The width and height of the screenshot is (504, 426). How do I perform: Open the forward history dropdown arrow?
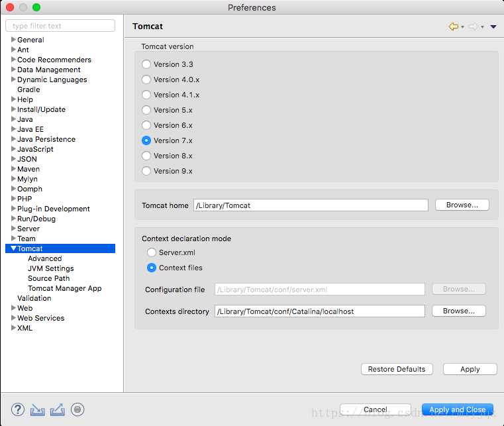pyautogui.click(x=482, y=27)
